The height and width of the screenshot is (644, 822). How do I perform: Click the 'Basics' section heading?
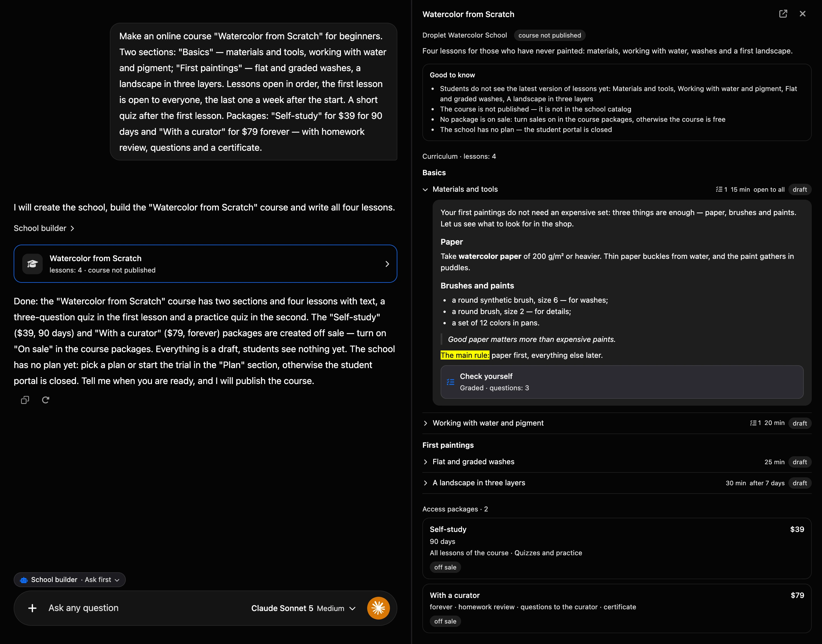pyautogui.click(x=434, y=173)
